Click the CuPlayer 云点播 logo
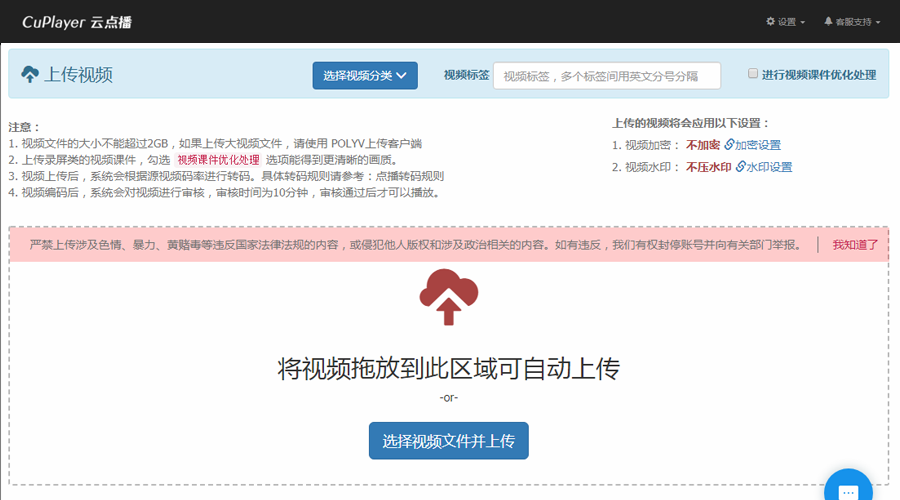The height and width of the screenshot is (500, 900). (x=80, y=21)
